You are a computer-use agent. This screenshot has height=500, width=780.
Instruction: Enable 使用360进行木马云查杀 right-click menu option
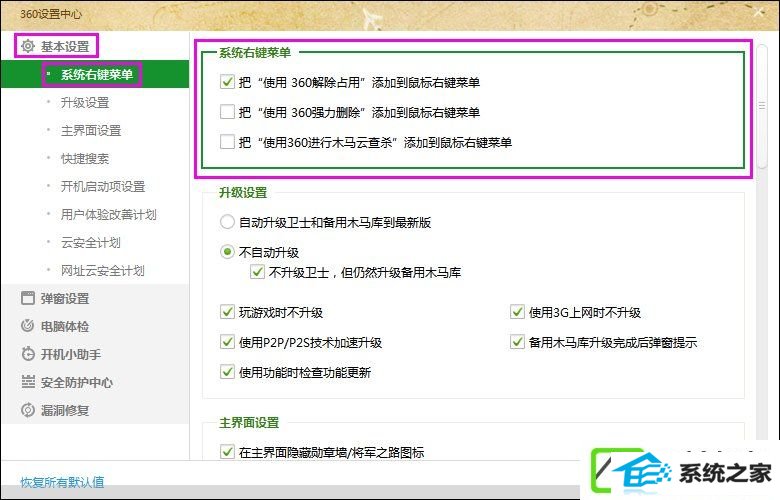(x=227, y=142)
